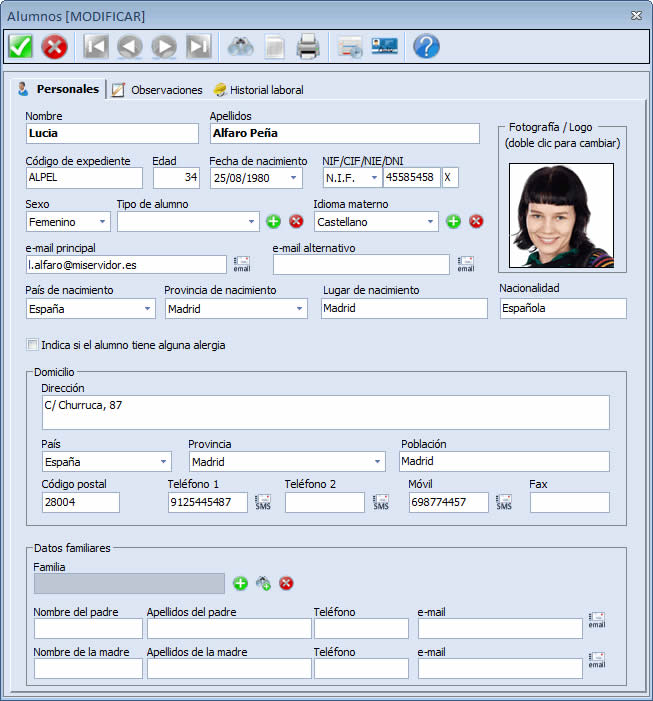Close the Alumnos window

click(x=636, y=16)
